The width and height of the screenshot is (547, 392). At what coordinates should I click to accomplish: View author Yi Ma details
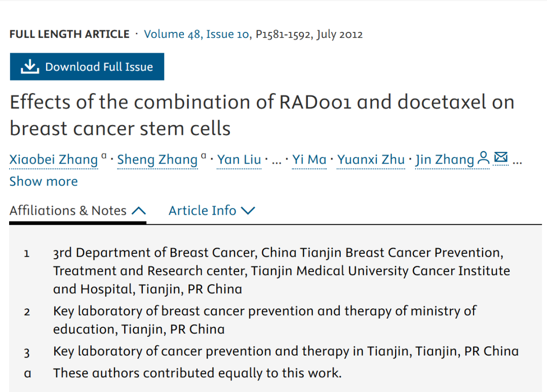coord(309,160)
